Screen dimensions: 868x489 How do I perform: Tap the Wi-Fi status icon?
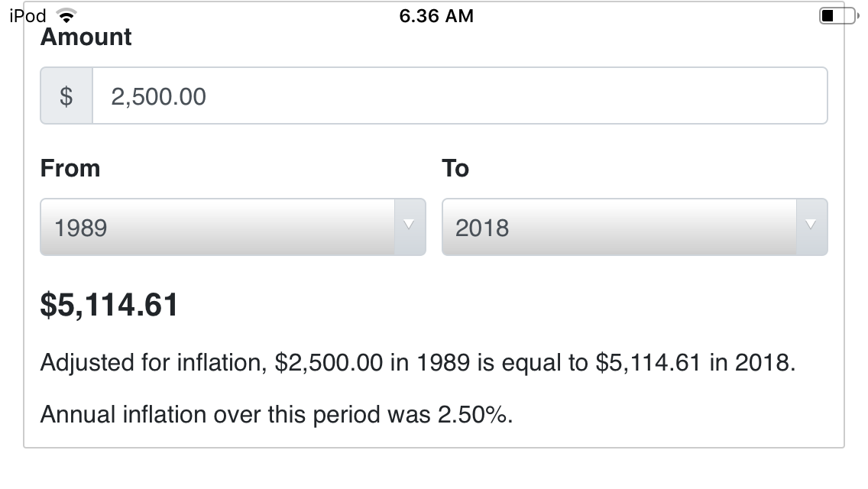tap(66, 15)
